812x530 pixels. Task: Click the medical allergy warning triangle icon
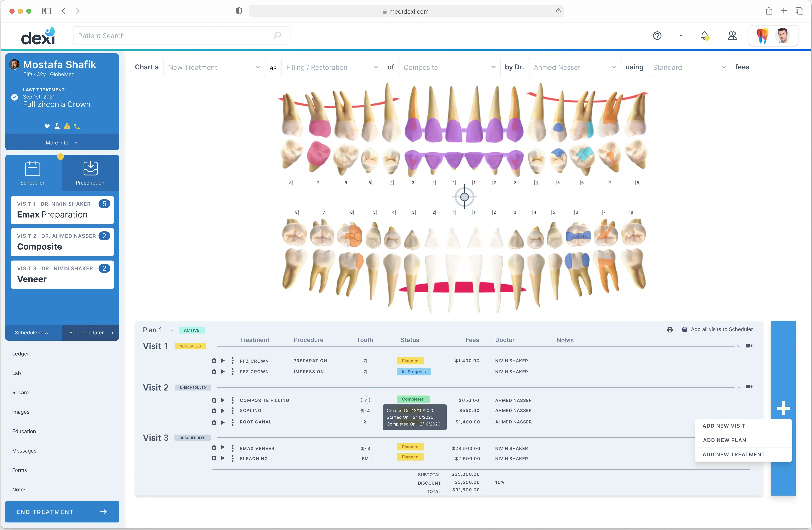pos(67,126)
